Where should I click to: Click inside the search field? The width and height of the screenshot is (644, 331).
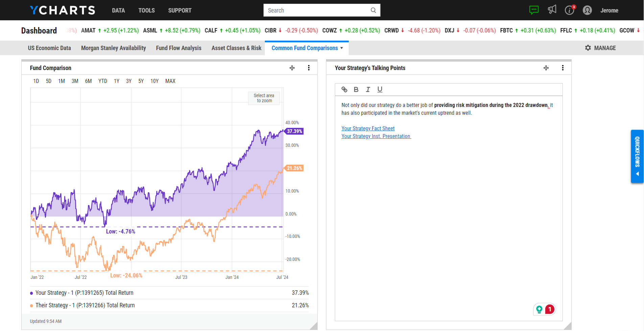point(318,10)
